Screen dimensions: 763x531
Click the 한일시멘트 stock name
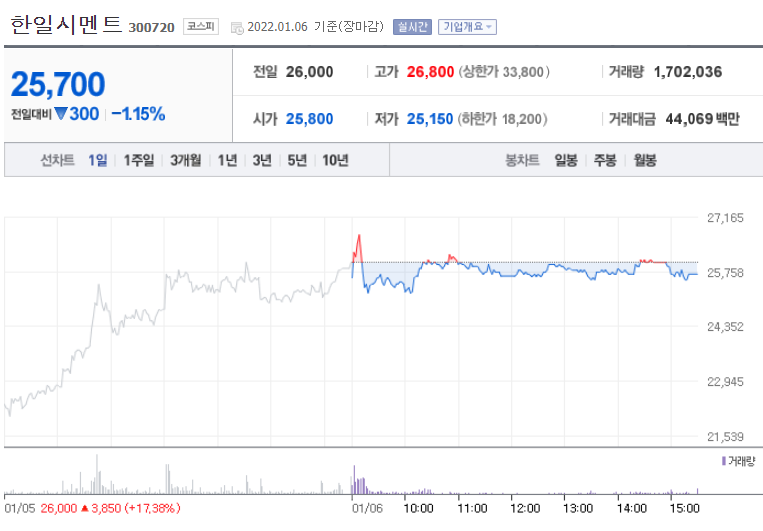coord(66,25)
